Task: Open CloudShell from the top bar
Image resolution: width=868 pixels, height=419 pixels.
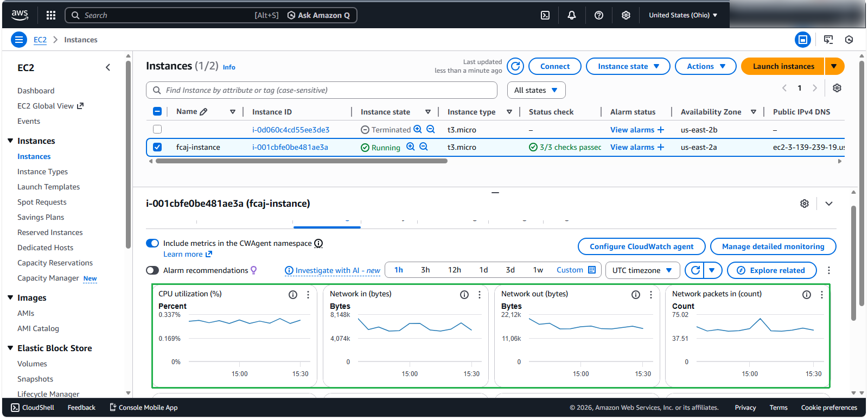Action: coord(545,15)
